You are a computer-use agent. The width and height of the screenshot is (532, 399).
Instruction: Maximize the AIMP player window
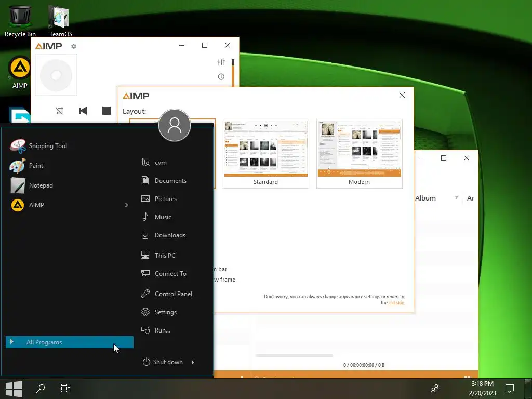(x=205, y=45)
